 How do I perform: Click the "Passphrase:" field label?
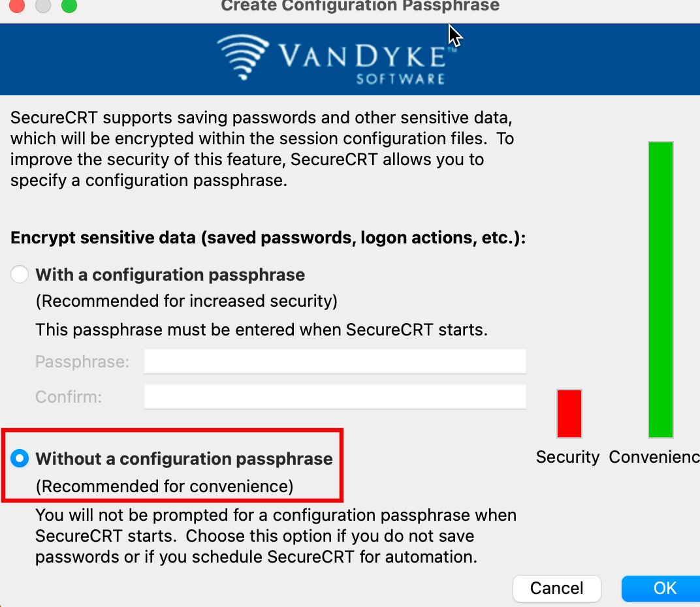pyautogui.click(x=82, y=362)
